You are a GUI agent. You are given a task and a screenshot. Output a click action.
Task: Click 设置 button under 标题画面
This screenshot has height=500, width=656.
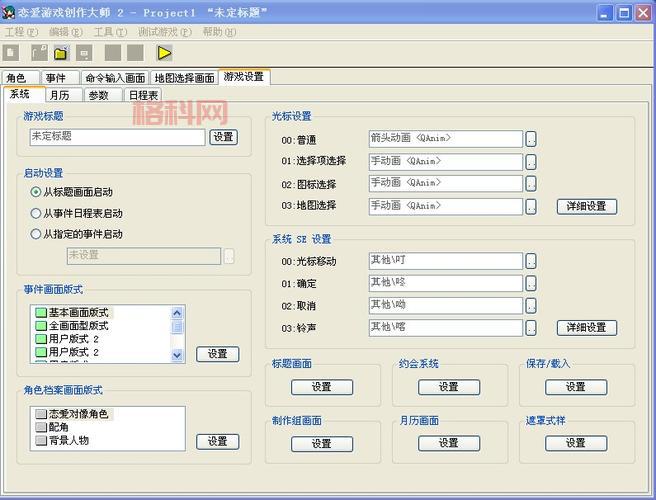click(x=322, y=387)
